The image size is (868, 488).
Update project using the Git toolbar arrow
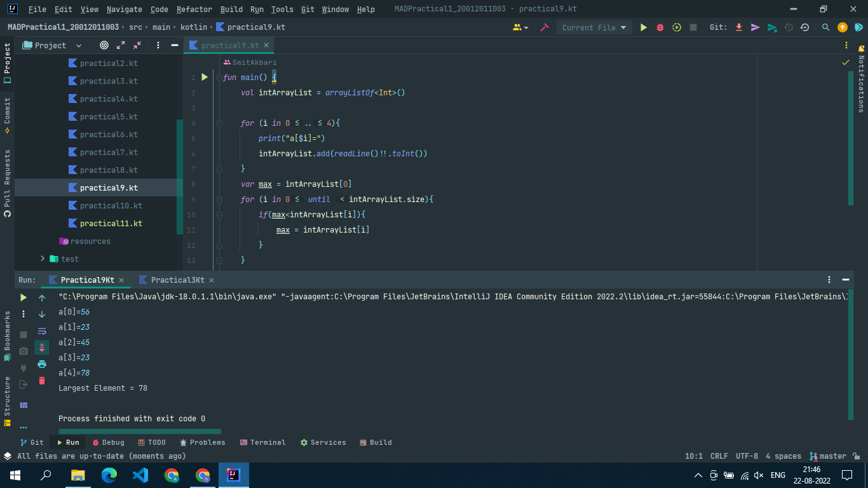click(x=739, y=27)
